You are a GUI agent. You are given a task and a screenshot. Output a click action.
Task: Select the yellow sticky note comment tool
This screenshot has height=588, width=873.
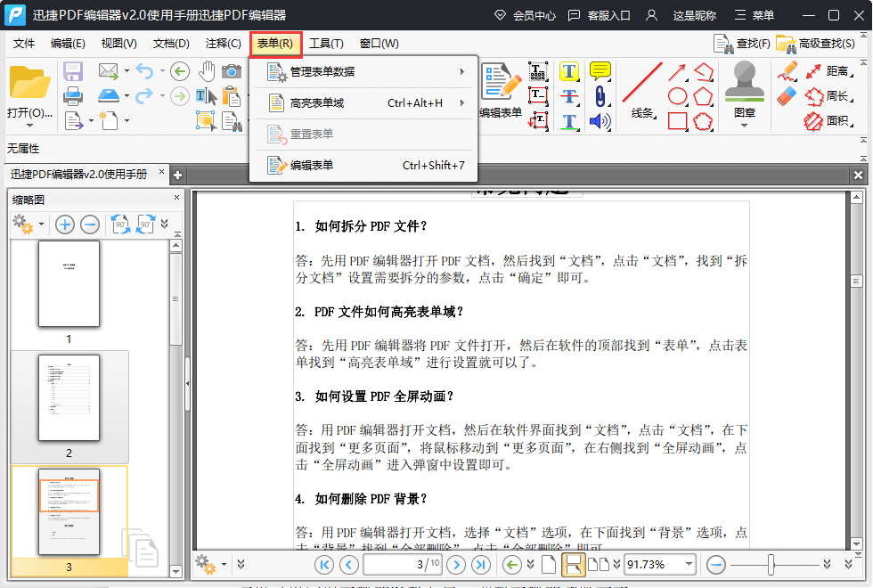(600, 71)
